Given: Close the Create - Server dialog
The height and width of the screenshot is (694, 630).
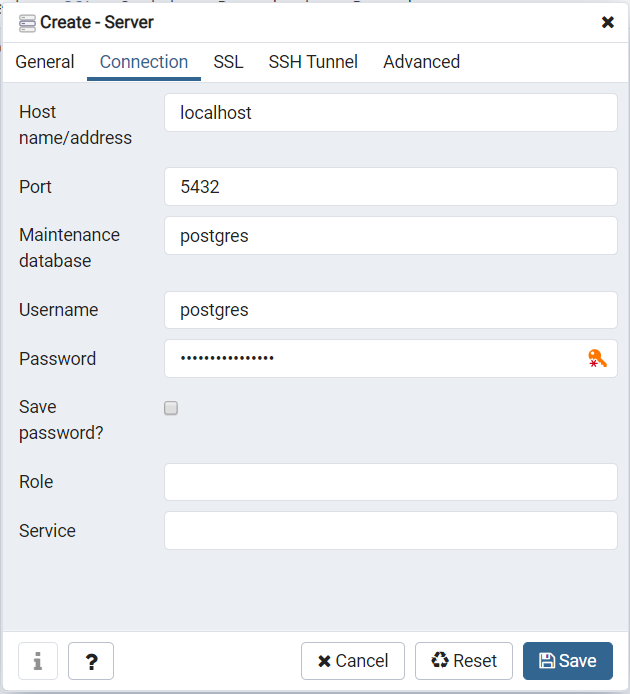Looking at the screenshot, I should [x=607, y=22].
